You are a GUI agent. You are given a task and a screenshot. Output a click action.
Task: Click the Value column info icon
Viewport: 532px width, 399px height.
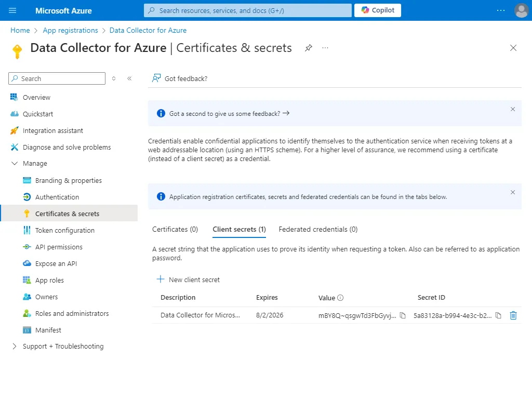click(340, 298)
